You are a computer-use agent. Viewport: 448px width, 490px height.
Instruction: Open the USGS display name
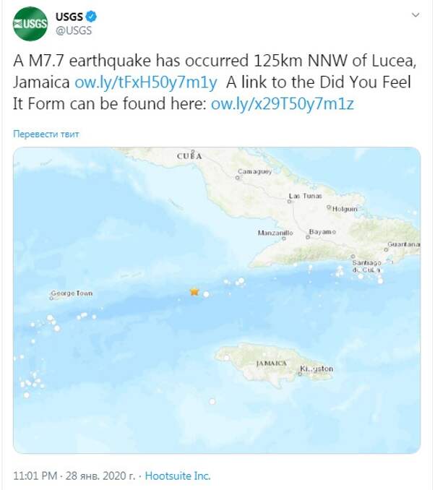coord(69,16)
